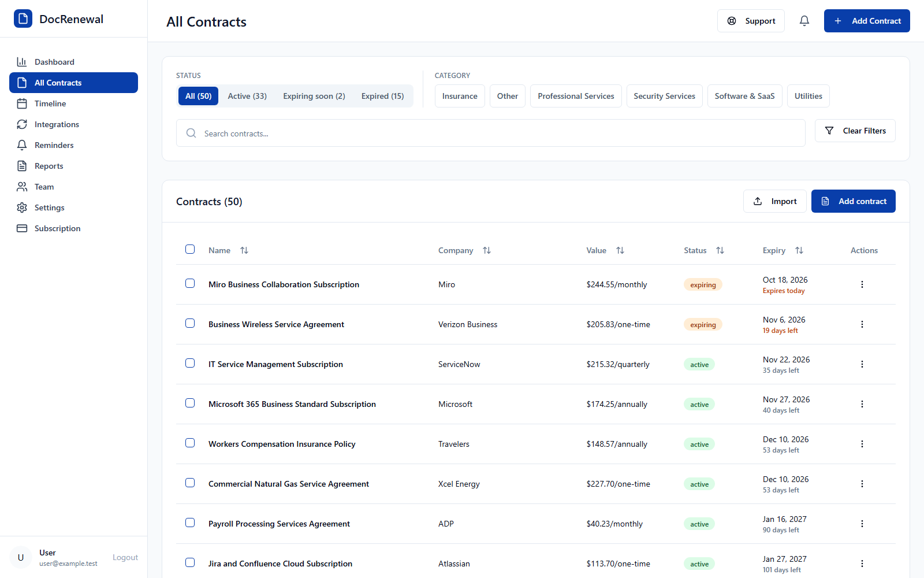This screenshot has width=924, height=578.
Task: Click the Support button
Action: 751,21
